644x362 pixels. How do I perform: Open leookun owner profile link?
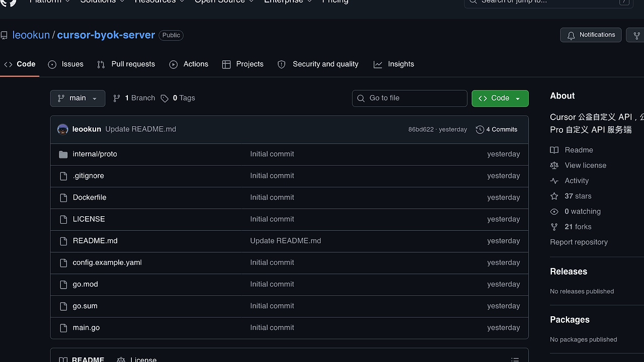point(31,35)
